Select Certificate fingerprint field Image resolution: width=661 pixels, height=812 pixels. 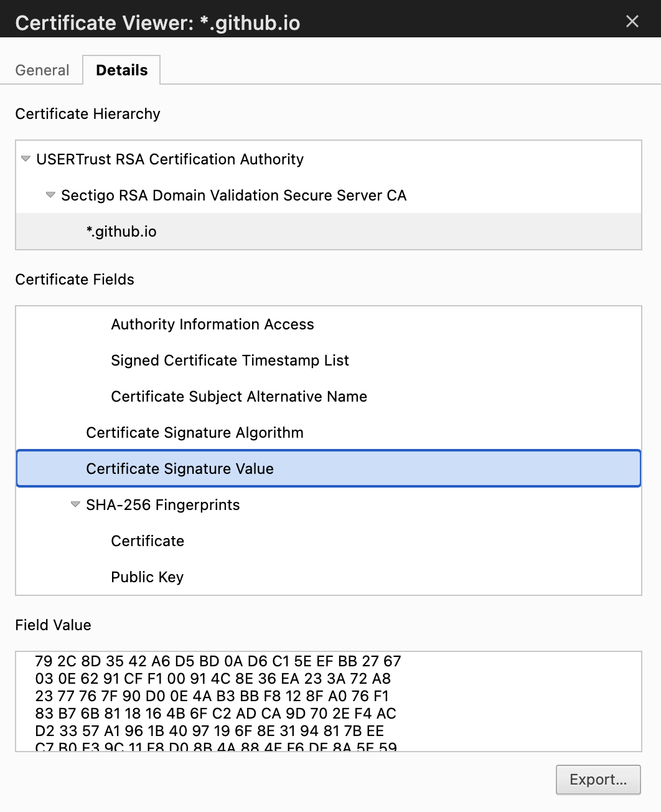(329, 541)
